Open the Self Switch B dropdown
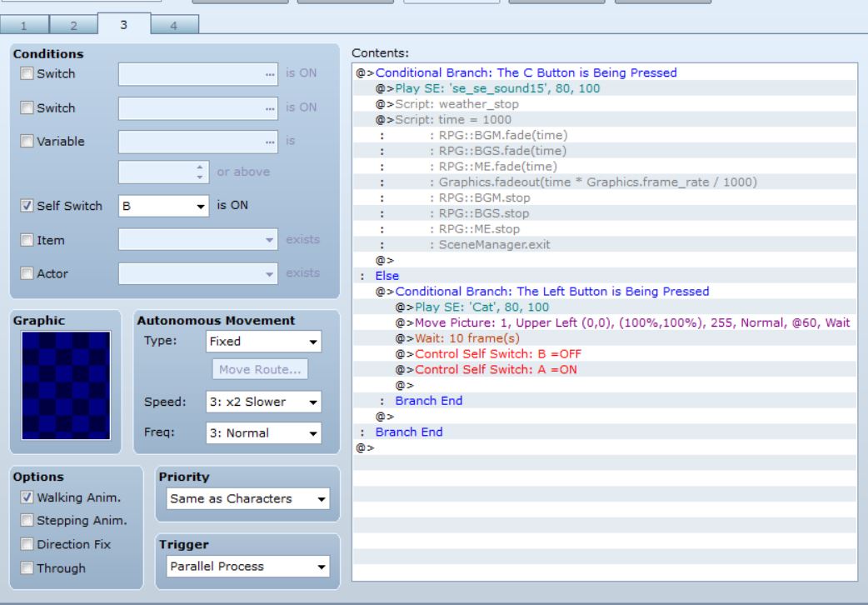Viewport: 868px width, 605px height. pos(164,206)
